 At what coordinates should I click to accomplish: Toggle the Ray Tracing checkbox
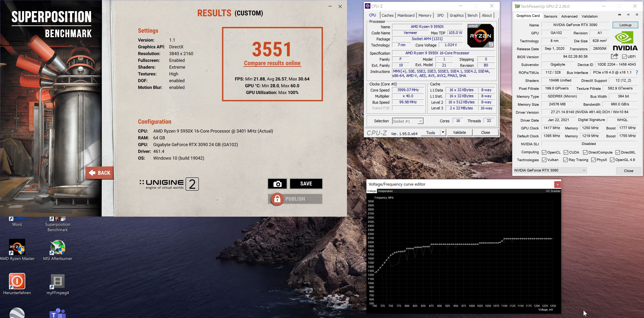[565, 160]
